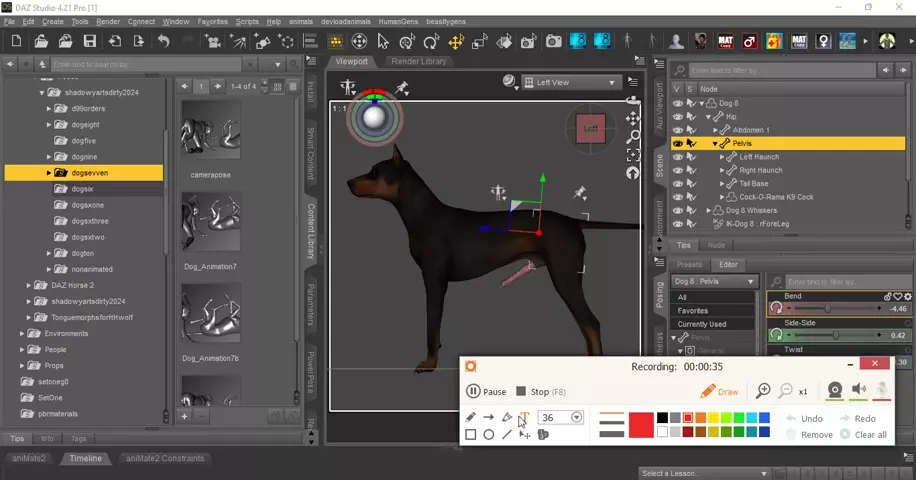Select the pencil tool in recorder panel
The height and width of the screenshot is (480, 916).
(471, 417)
